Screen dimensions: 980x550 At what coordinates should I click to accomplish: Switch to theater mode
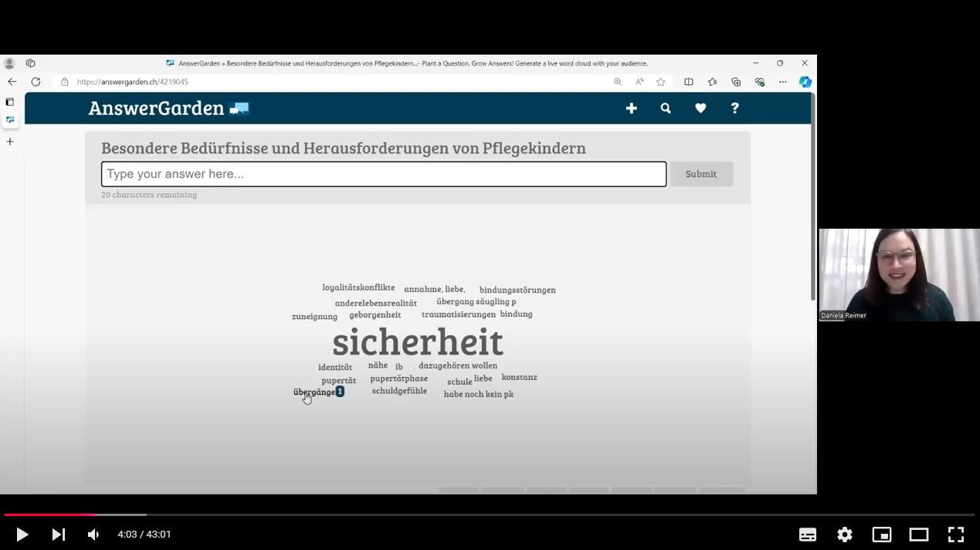click(918, 535)
